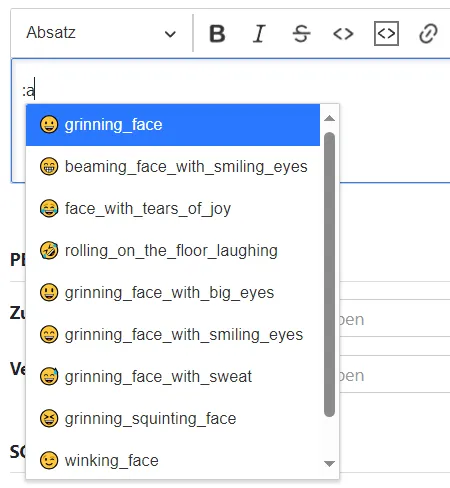This screenshot has width=450, height=488.
Task: Select winking_face emoji suggestion
Action: tap(173, 460)
